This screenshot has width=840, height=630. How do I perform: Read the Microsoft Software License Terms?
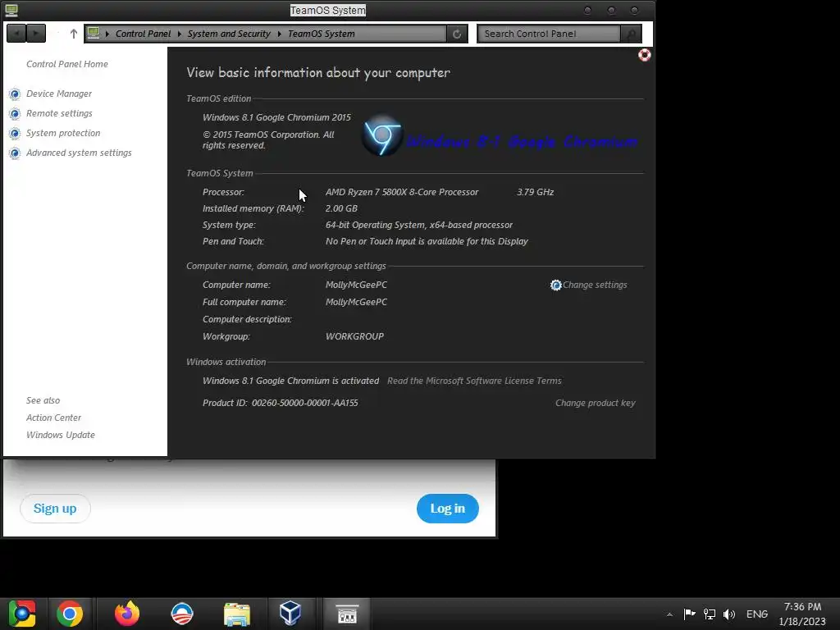point(474,381)
